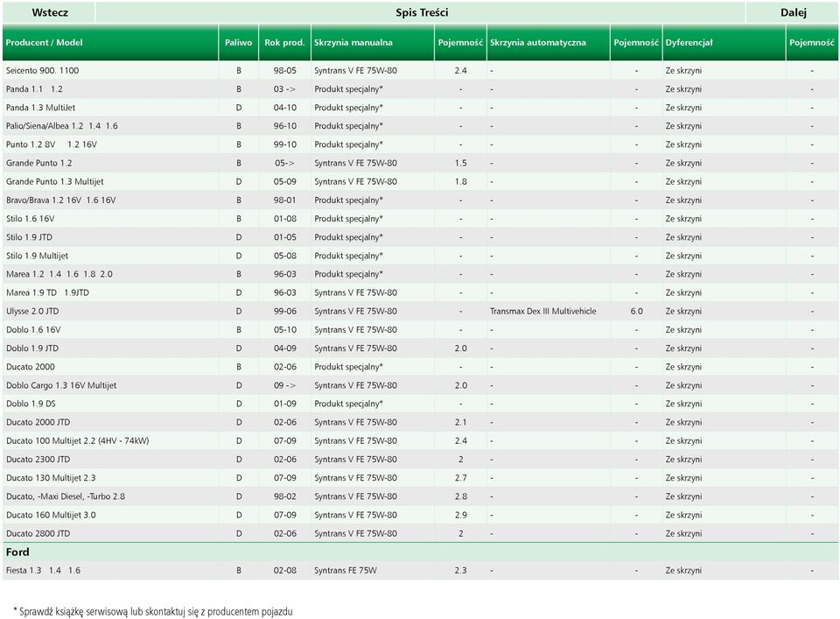The image size is (840, 619).
Task: Select the Fiesta 1.3 1.4 1.6 row
Action: click(x=421, y=570)
